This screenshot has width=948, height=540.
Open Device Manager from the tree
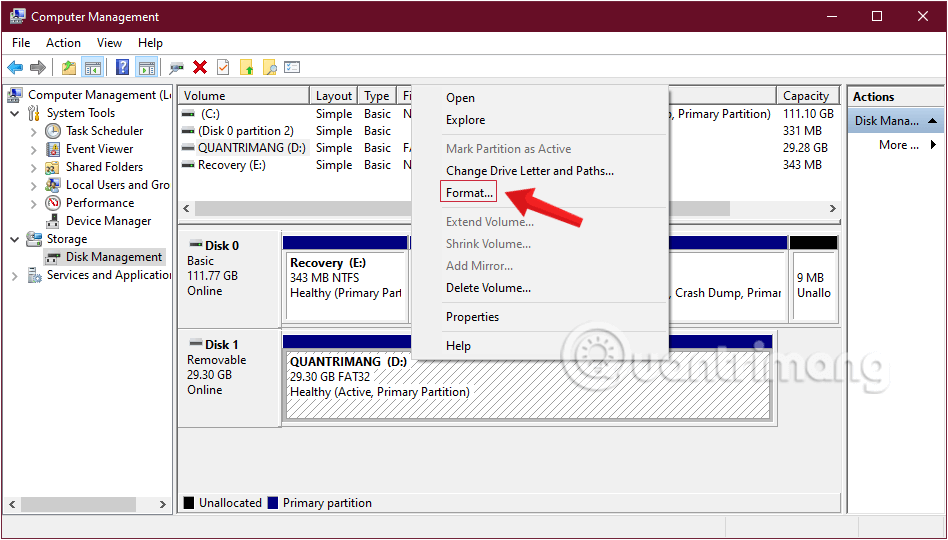coord(109,221)
